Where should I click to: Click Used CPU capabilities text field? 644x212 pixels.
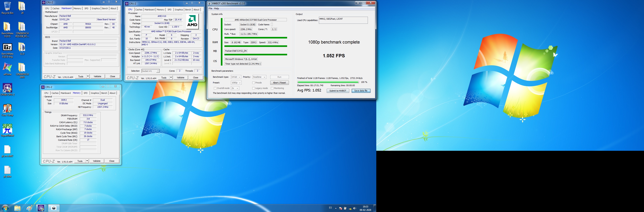[x=343, y=20]
